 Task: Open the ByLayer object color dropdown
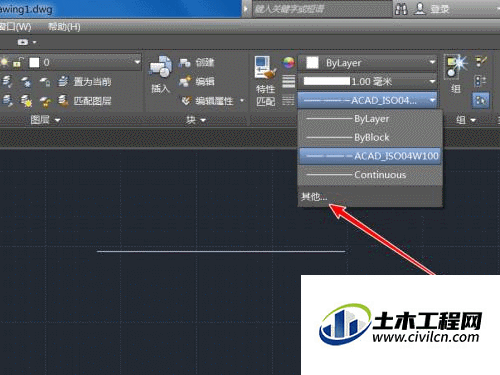click(x=432, y=62)
